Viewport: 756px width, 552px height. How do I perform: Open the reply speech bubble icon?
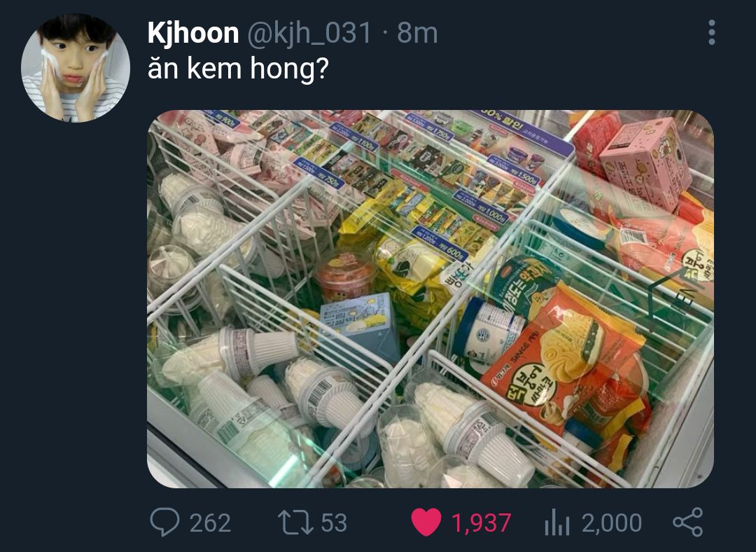tap(164, 522)
